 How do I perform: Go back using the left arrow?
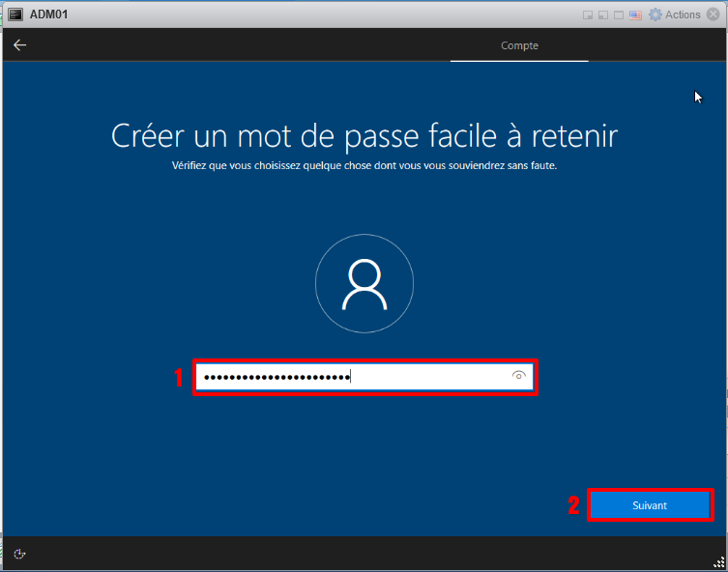click(x=19, y=44)
